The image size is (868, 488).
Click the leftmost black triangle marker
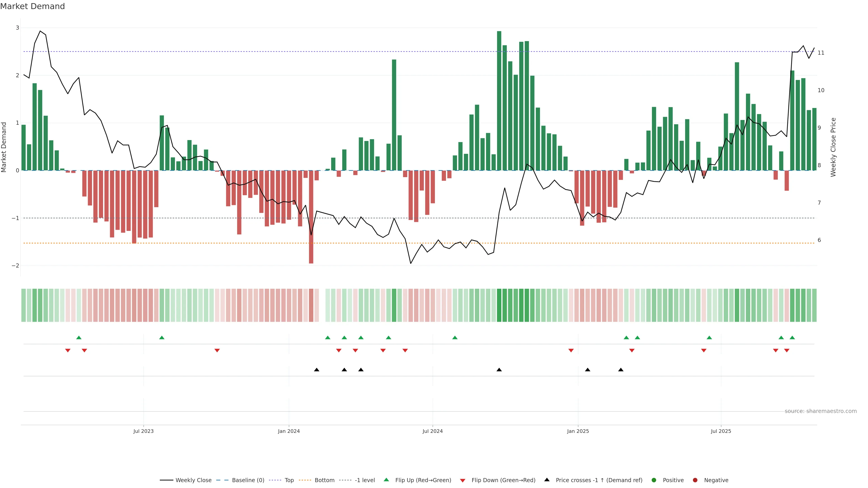coord(316,370)
